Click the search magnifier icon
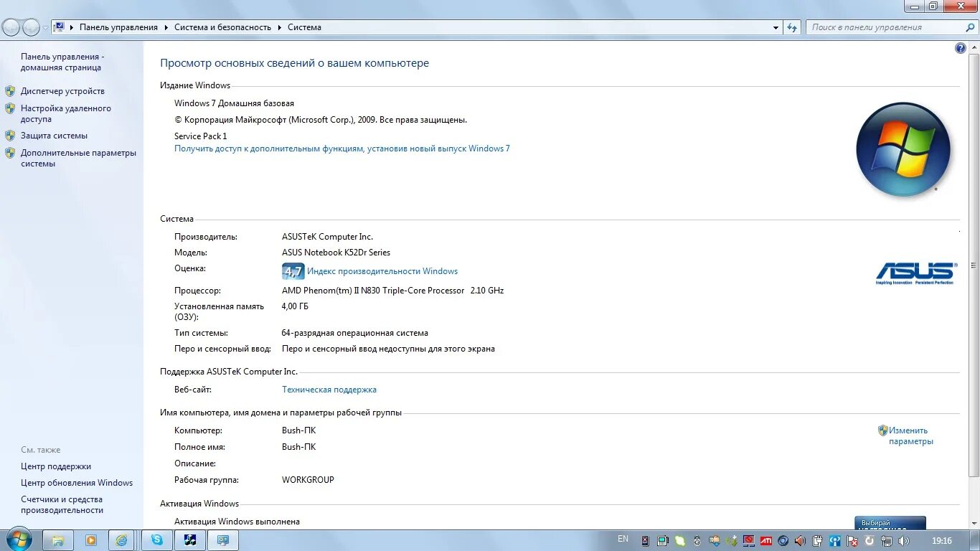The image size is (980, 551). pos(970,27)
